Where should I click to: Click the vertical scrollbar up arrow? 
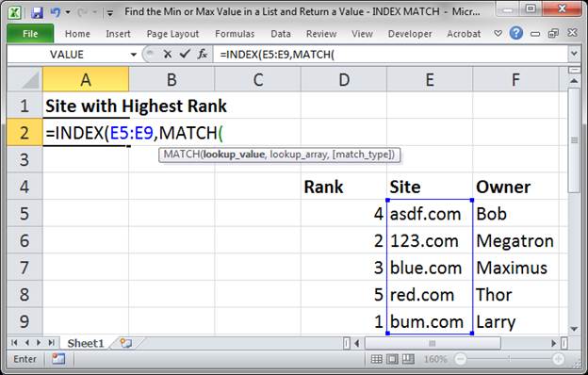(x=574, y=81)
